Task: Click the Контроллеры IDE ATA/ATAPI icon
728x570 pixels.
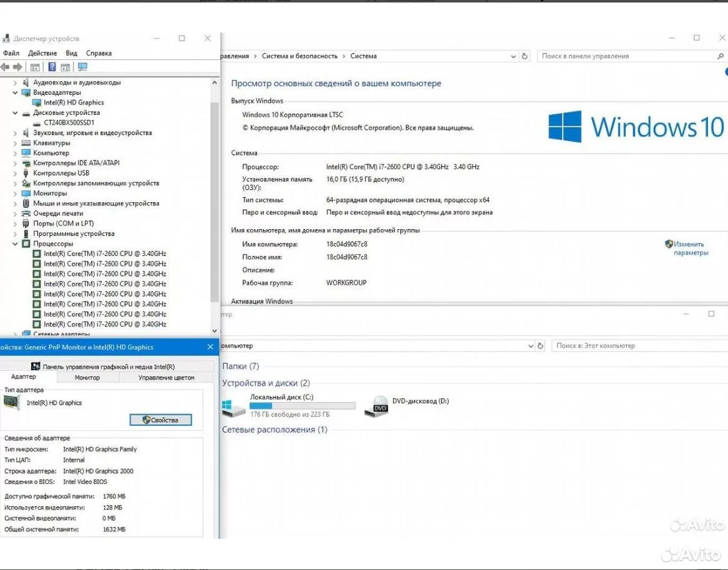Action: pos(26,163)
